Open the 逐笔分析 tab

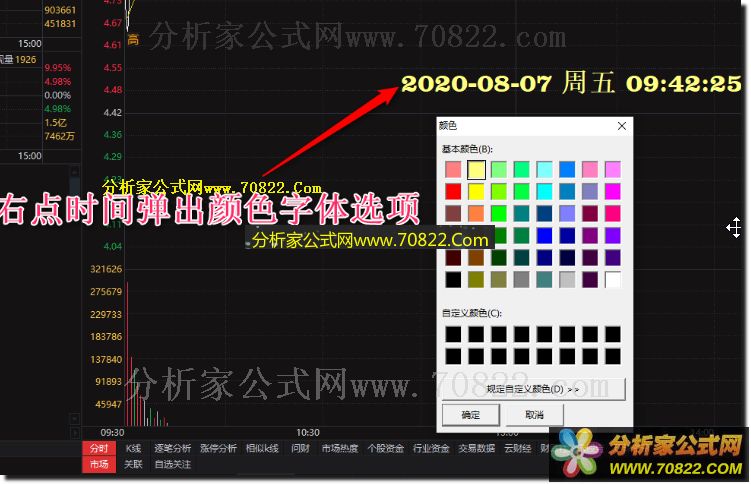(172, 449)
